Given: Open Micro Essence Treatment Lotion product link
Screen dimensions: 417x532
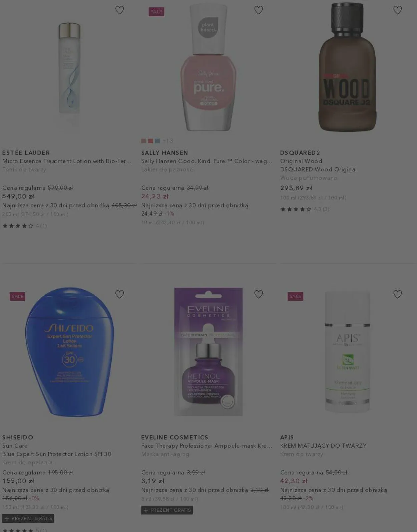Looking at the screenshot, I should point(67,161).
